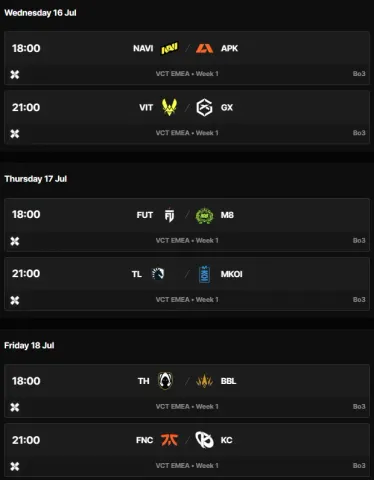
Task: Open the Team Heretics logo
Action: 165,381
